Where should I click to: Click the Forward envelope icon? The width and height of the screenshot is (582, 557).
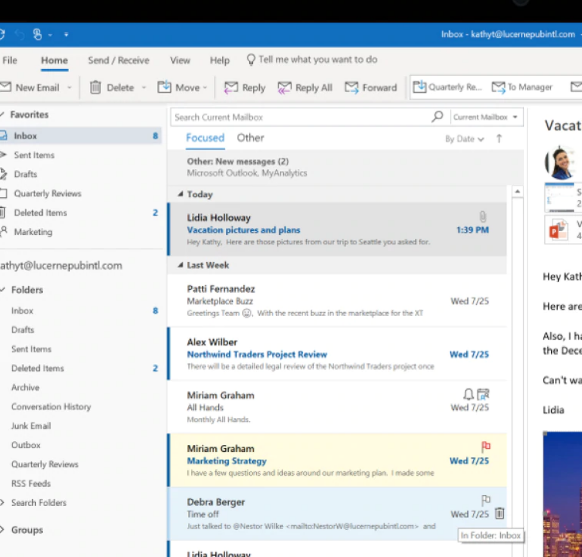(x=352, y=88)
